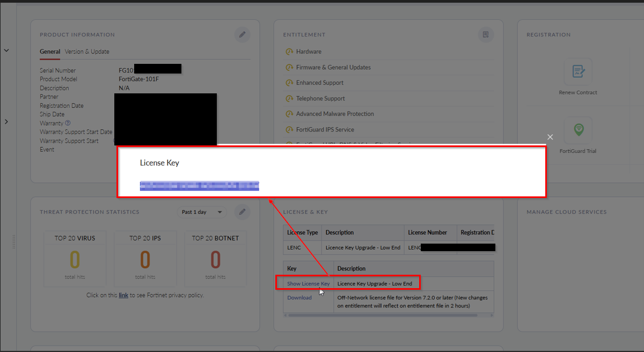
Task: Click the Renew Contract icon
Action: point(578,71)
